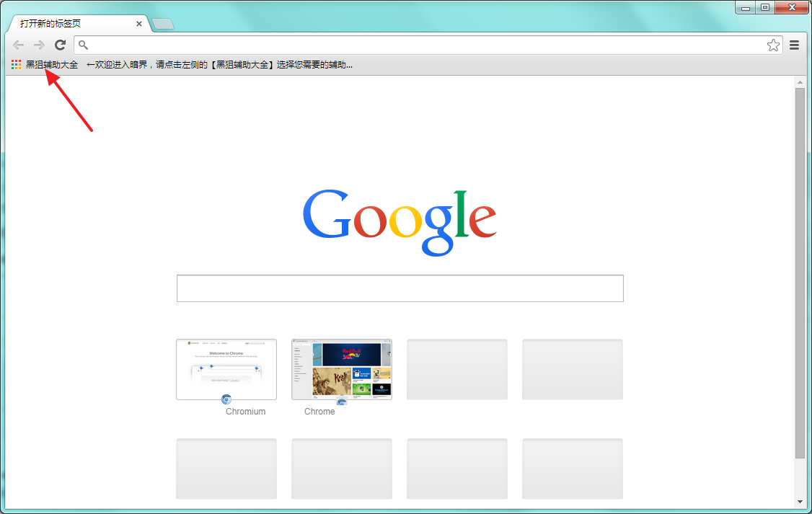Open the Chromium most-visited thumbnail
Viewport: 812px width, 514px height.
(226, 369)
